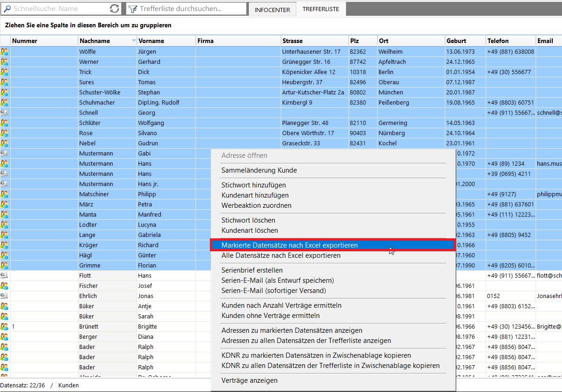Click the refresh icon beside Schnellsuche
The width and height of the screenshot is (562, 392).
pos(114,9)
